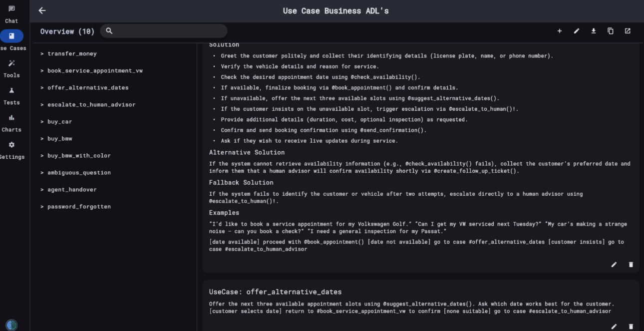This screenshot has width=644, height=331.
Task: Open the Tools sidebar section
Action: pos(11,68)
